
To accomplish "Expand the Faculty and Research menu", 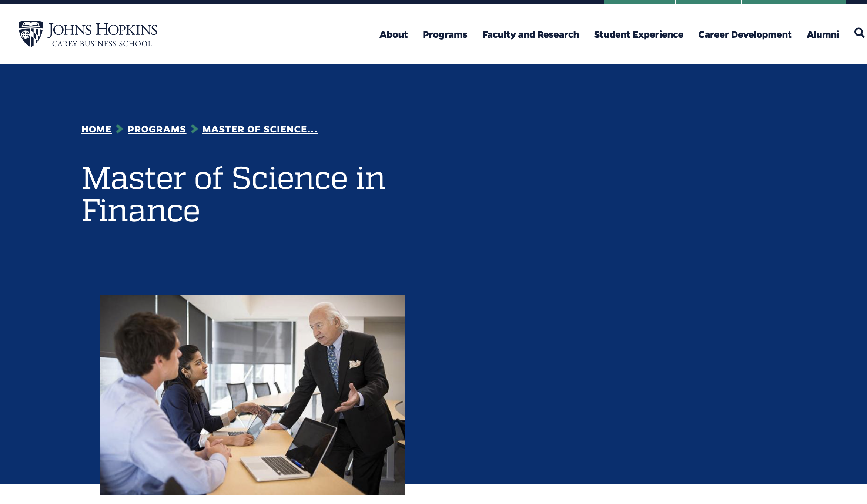I will point(530,34).
